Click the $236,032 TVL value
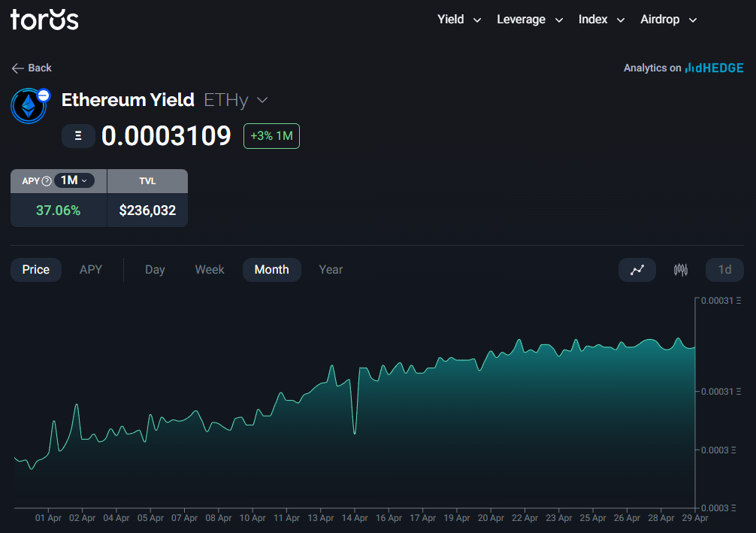This screenshot has height=533, width=756. 147,210
